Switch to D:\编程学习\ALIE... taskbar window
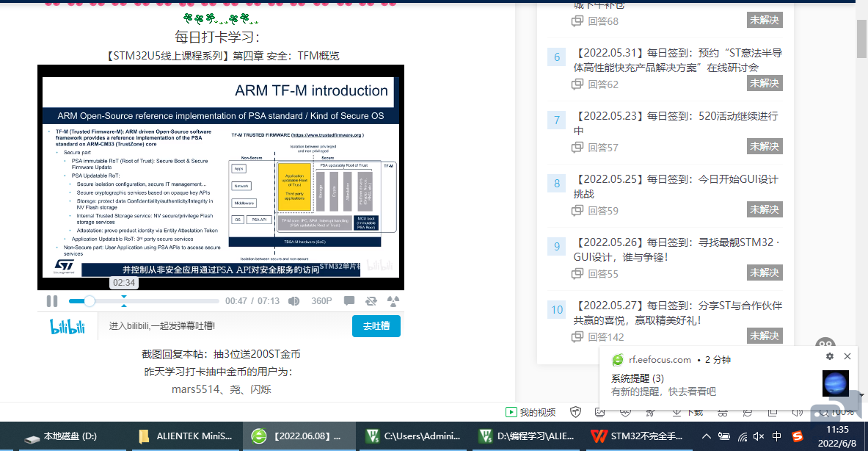868x451 pixels. pos(526,436)
